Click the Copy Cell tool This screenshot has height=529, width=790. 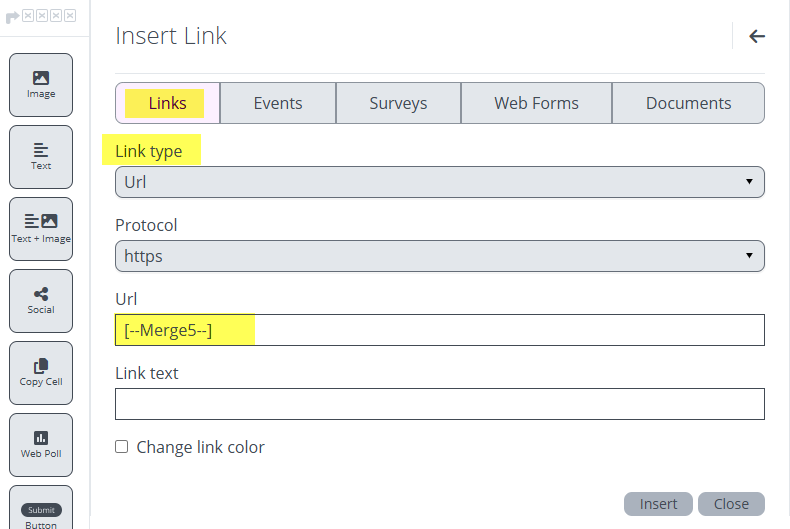coord(41,372)
